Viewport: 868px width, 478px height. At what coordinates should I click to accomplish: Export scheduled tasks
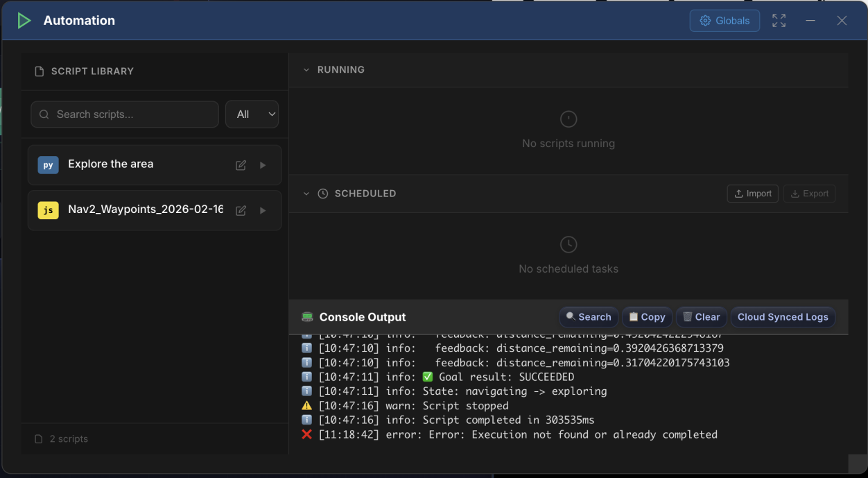(809, 194)
